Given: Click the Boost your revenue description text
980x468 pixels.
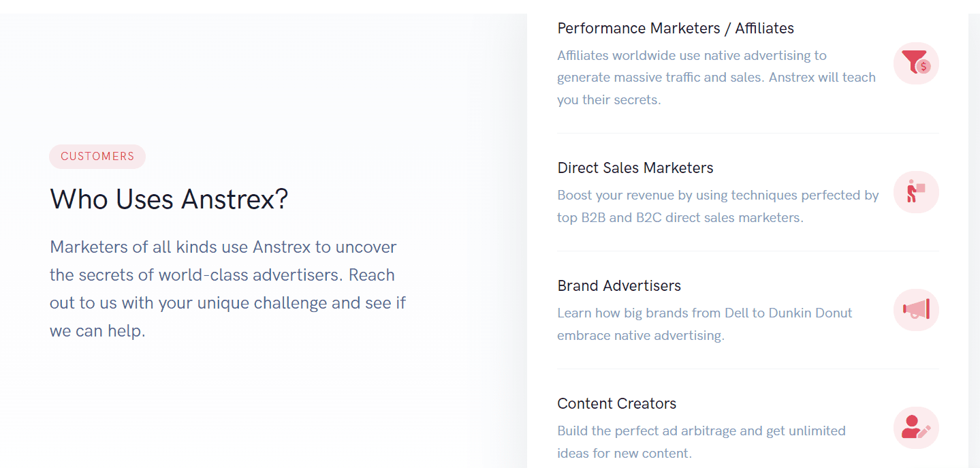Looking at the screenshot, I should 718,206.
